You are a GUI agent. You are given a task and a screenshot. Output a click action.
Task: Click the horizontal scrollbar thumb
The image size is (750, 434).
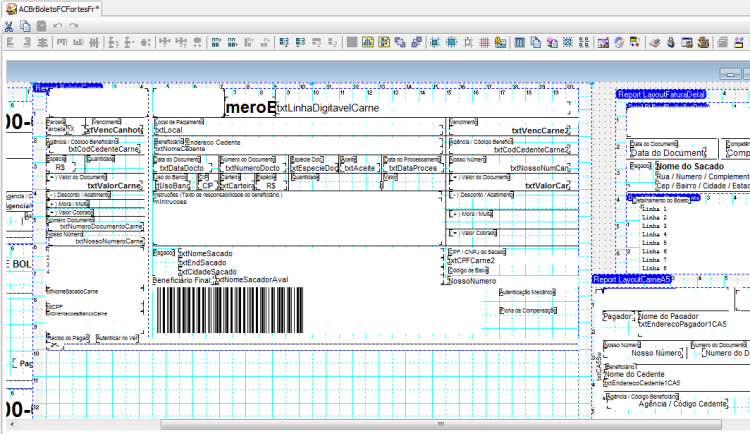[x=441, y=424]
